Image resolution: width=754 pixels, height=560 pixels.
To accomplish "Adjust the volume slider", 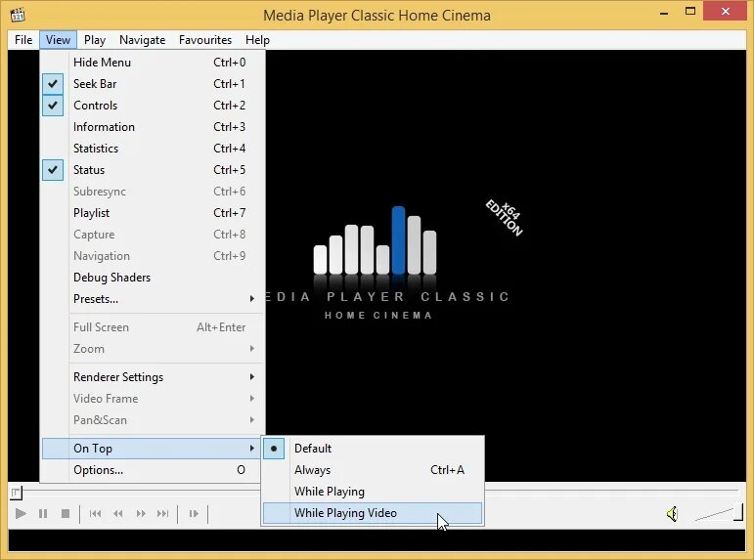I will [x=719, y=513].
